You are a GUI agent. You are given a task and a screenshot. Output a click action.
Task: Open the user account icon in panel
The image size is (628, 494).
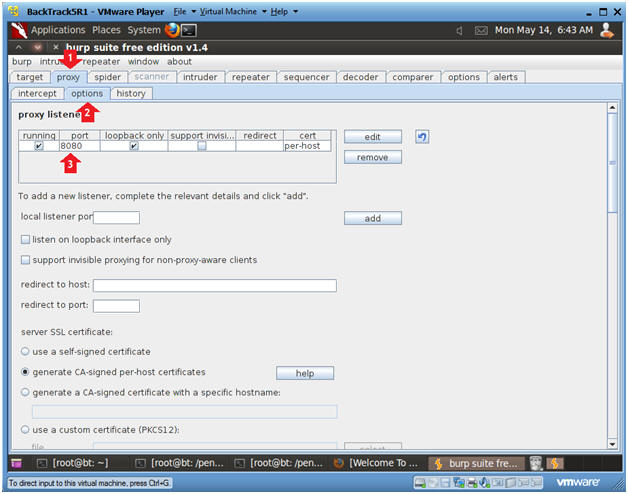point(607,30)
